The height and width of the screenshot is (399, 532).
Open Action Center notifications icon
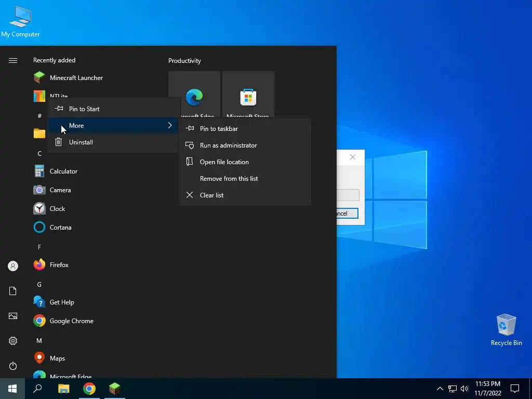click(515, 389)
